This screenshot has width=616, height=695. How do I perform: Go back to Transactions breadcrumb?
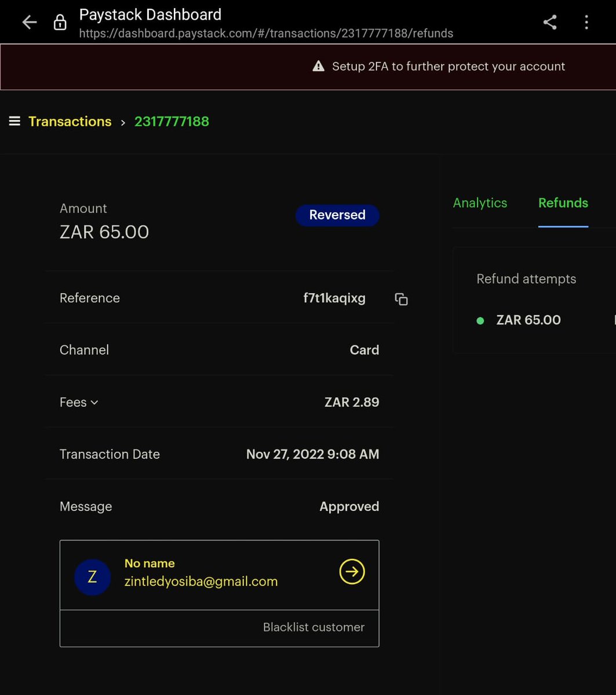(70, 121)
